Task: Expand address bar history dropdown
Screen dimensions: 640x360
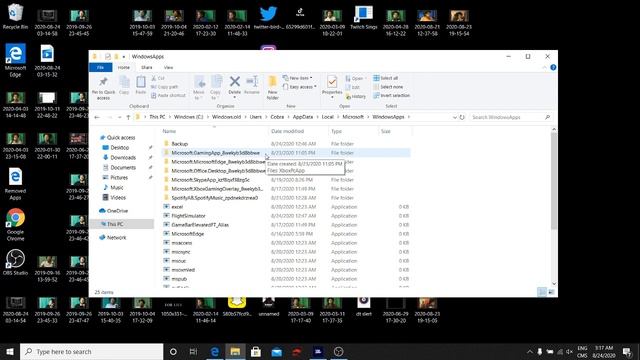Action: 455,117
